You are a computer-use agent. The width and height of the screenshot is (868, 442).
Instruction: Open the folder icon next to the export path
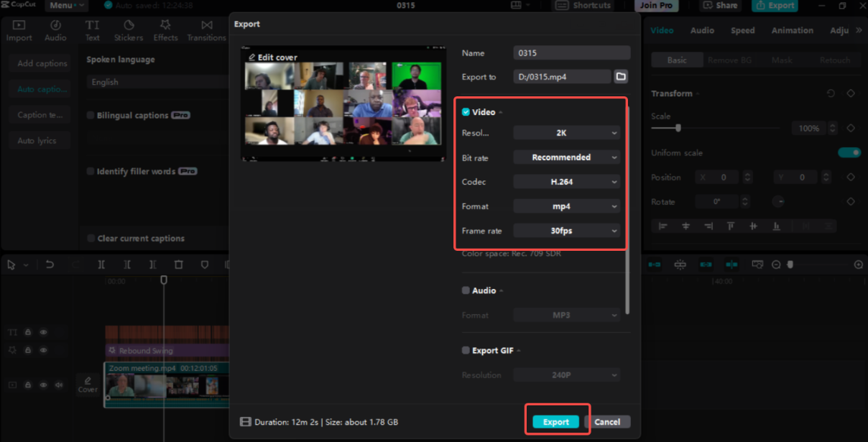[x=621, y=75]
